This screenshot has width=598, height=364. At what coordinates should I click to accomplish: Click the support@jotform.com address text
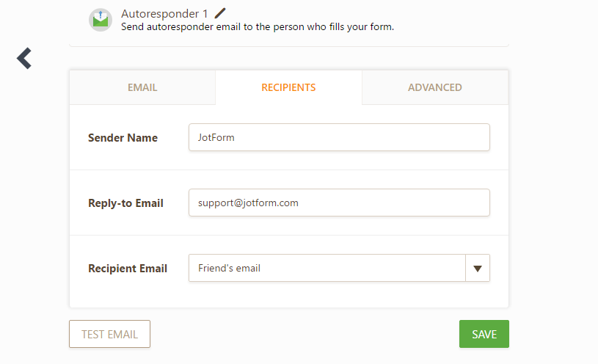tap(248, 203)
